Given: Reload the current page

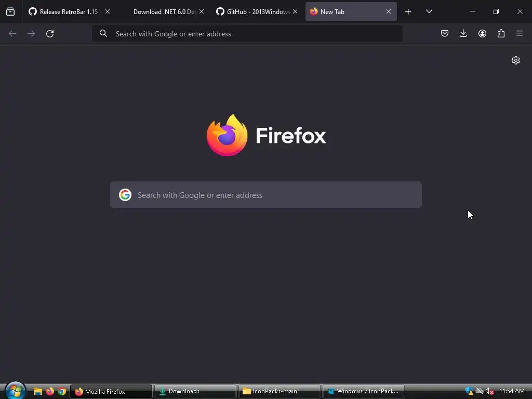Looking at the screenshot, I should pos(50,34).
